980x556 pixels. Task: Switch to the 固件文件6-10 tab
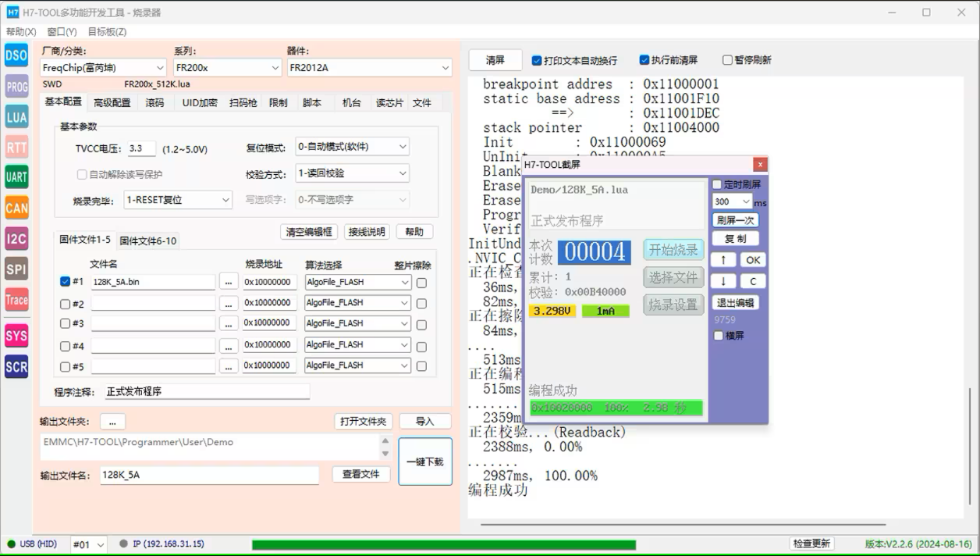point(148,241)
